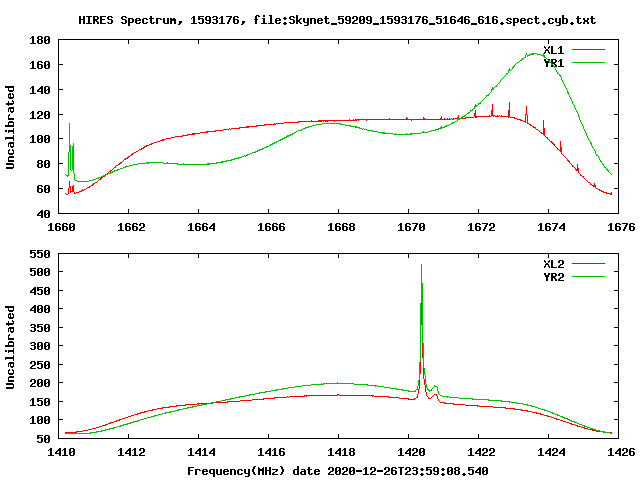Click the 400 y-axis tick label
The width and height of the screenshot is (640, 480).
pos(40,309)
